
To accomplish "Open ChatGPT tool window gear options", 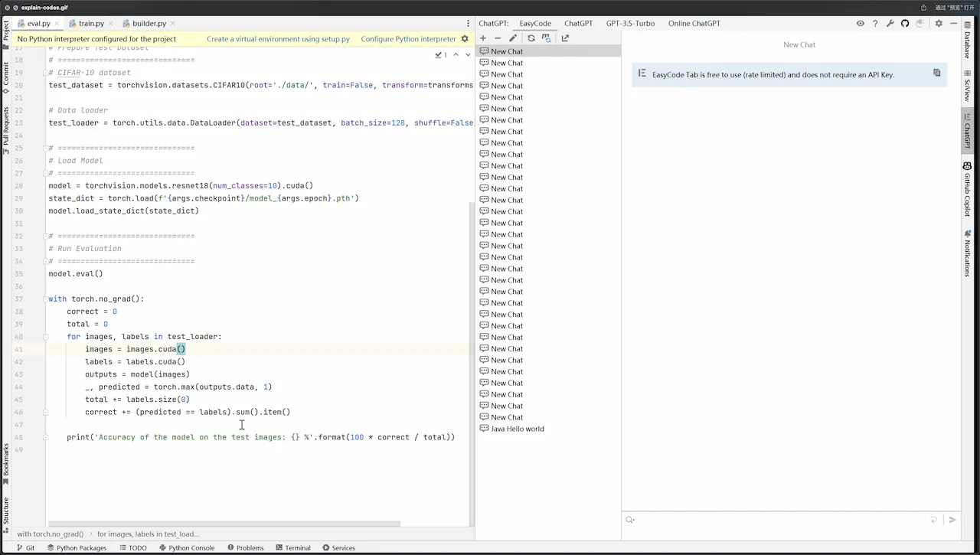I will (939, 24).
